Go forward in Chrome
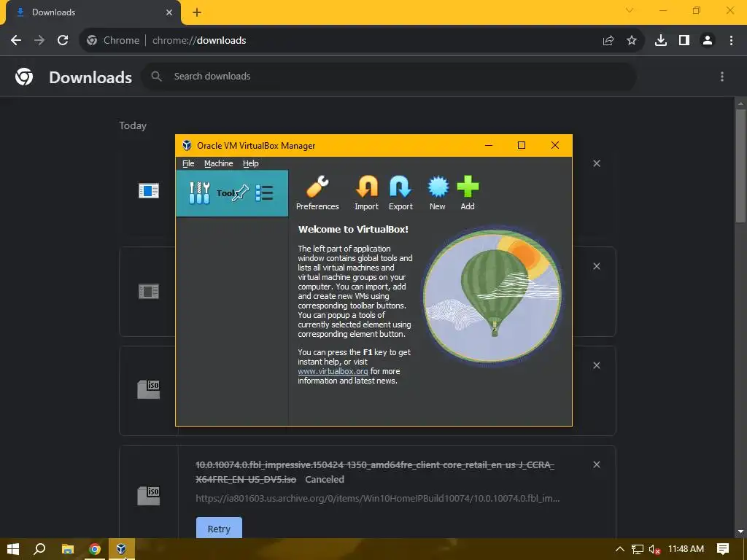The width and height of the screenshot is (747, 560). pos(39,41)
